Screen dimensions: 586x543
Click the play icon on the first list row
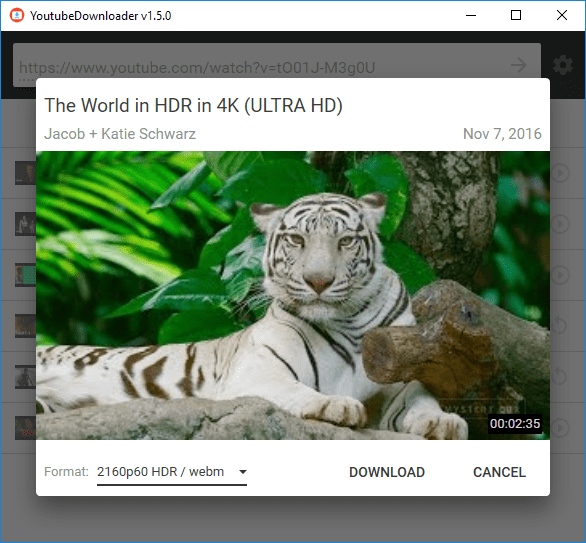pyautogui.click(x=560, y=173)
